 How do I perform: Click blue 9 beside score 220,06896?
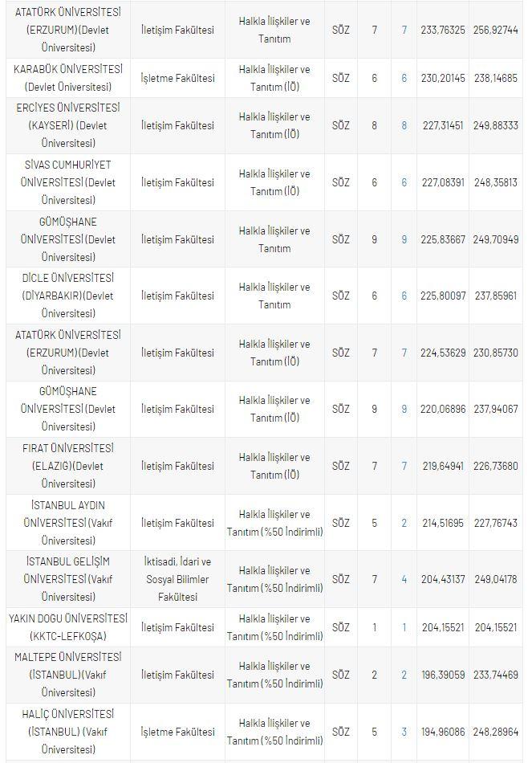tap(404, 409)
